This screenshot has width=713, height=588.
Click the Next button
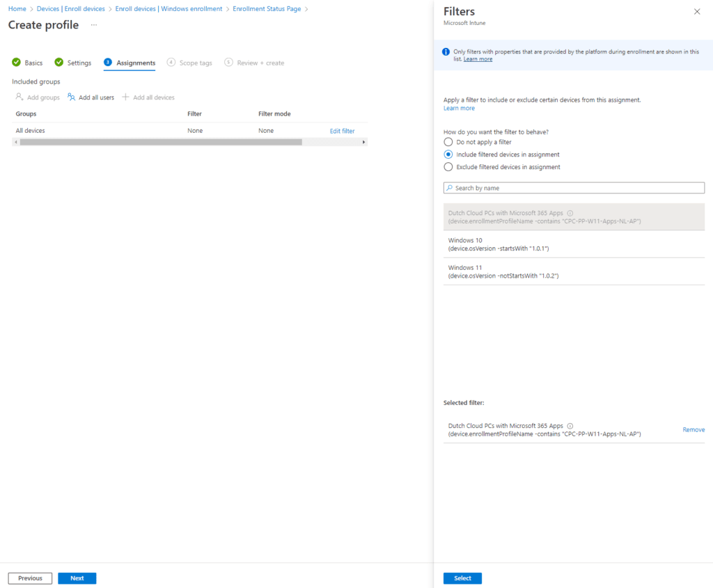(x=77, y=578)
